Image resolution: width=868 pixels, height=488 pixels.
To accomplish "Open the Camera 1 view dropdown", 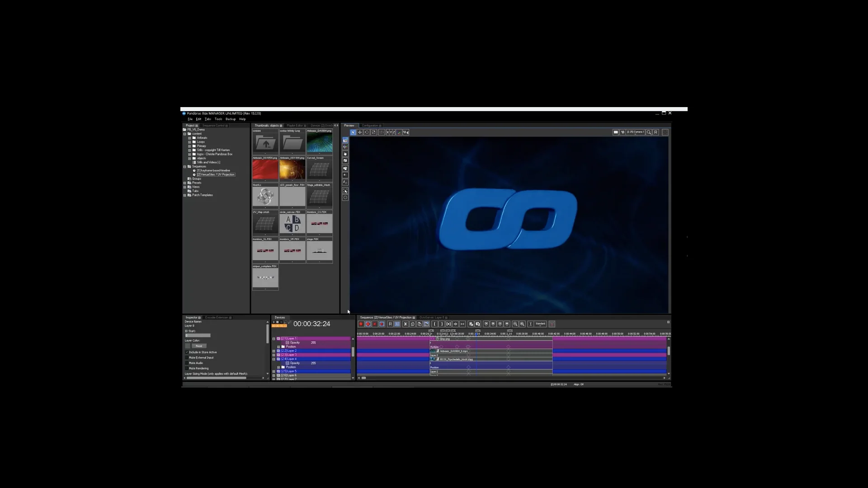I will pos(635,132).
